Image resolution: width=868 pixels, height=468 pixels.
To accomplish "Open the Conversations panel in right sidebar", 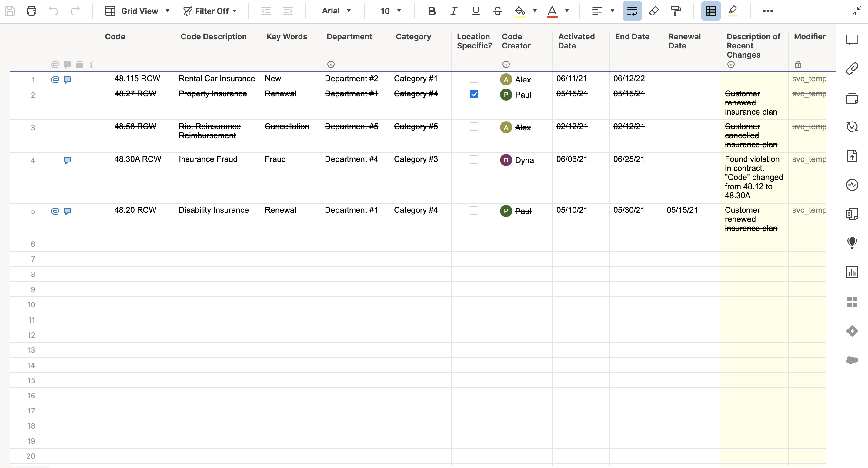I will pyautogui.click(x=852, y=40).
